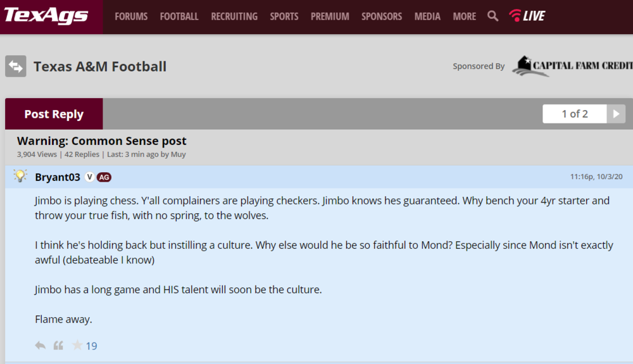This screenshot has width=633, height=364.
Task: Click the TexAgs logo
Action: point(46,16)
